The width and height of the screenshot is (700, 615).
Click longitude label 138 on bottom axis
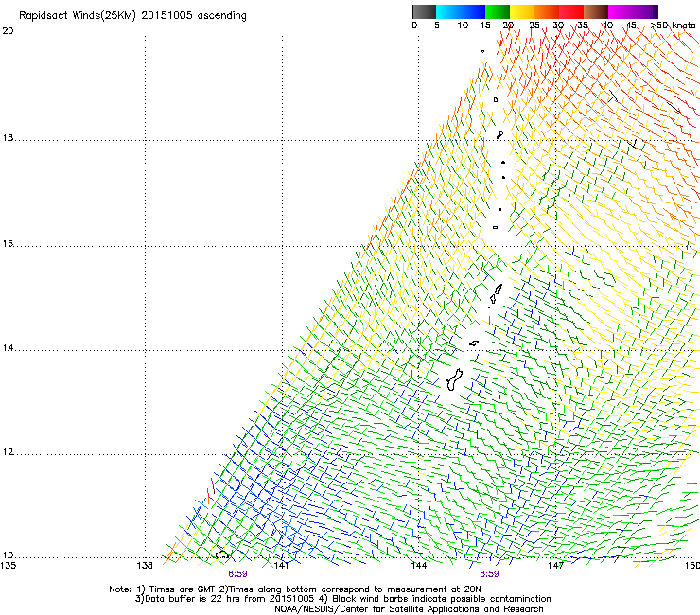[x=145, y=566]
